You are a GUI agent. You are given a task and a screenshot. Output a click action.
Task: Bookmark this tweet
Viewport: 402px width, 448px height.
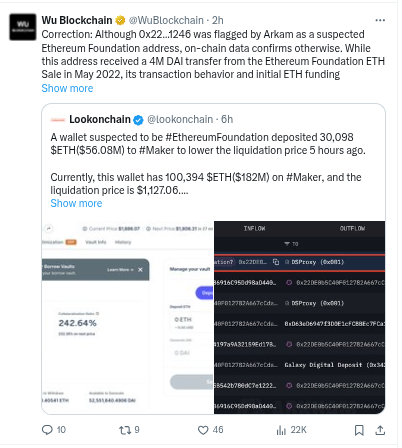[359, 430]
